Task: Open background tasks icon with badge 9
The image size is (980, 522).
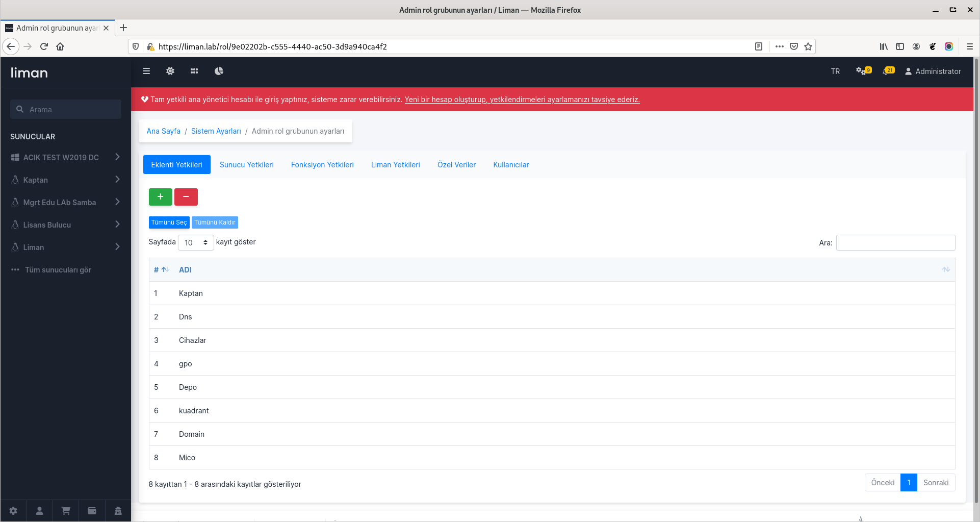Action: pos(862,71)
